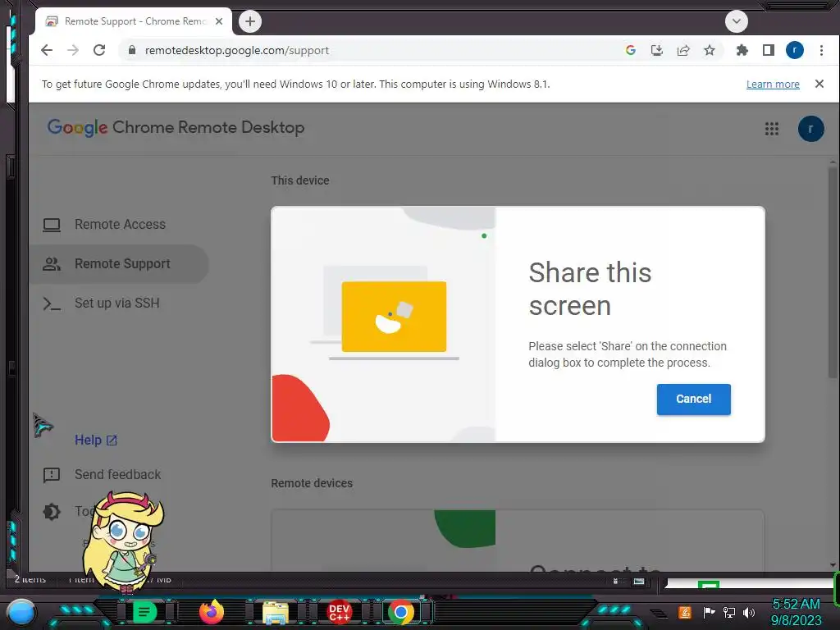Open the Google account avatar on page

[x=810, y=129]
